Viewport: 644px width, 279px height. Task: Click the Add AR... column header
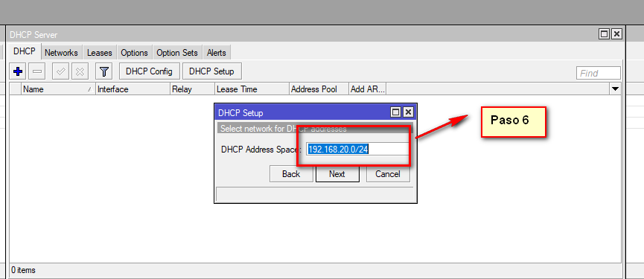coord(368,89)
